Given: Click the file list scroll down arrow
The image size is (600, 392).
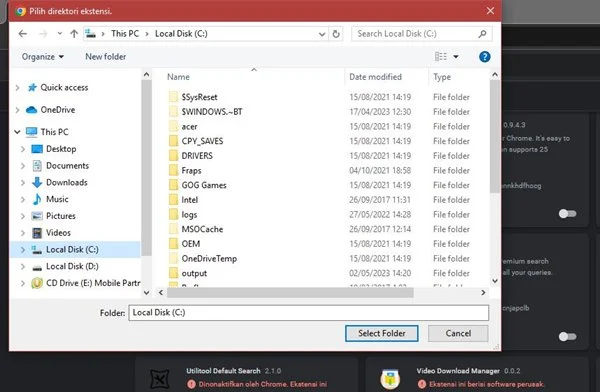Looking at the screenshot, I should 495,281.
